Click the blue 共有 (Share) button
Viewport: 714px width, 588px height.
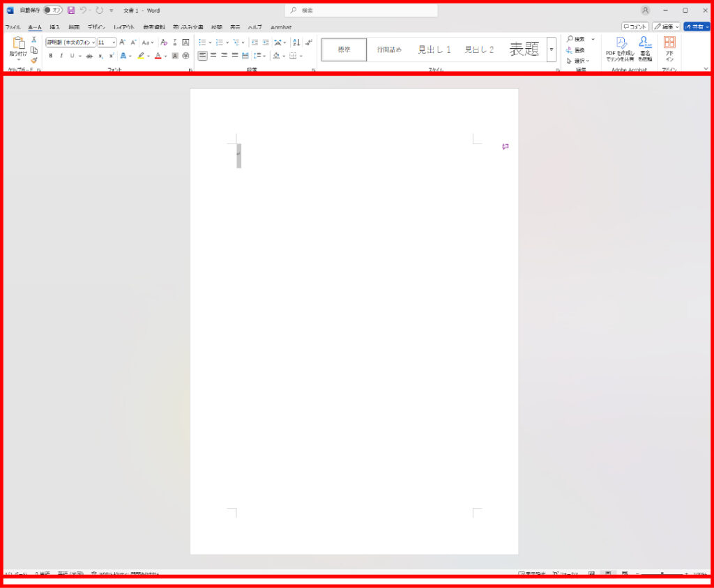click(x=697, y=27)
